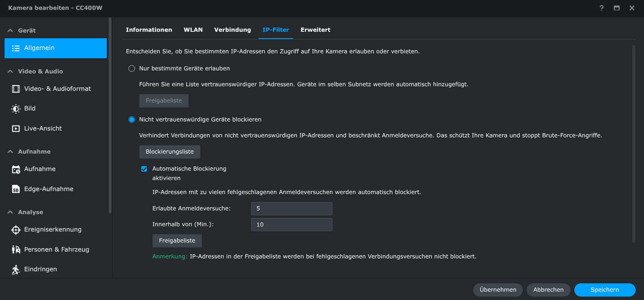
Task: Collapse the Analyse sidebar section
Action: tap(10, 212)
